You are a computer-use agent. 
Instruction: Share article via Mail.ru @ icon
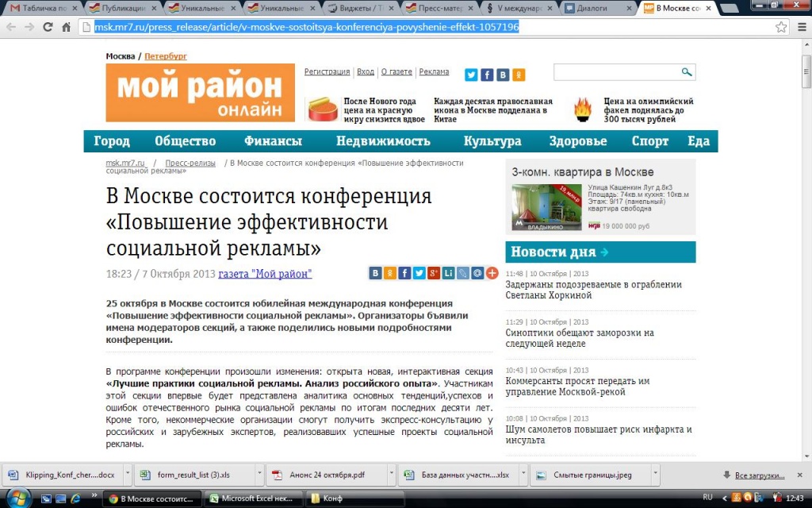477,273
